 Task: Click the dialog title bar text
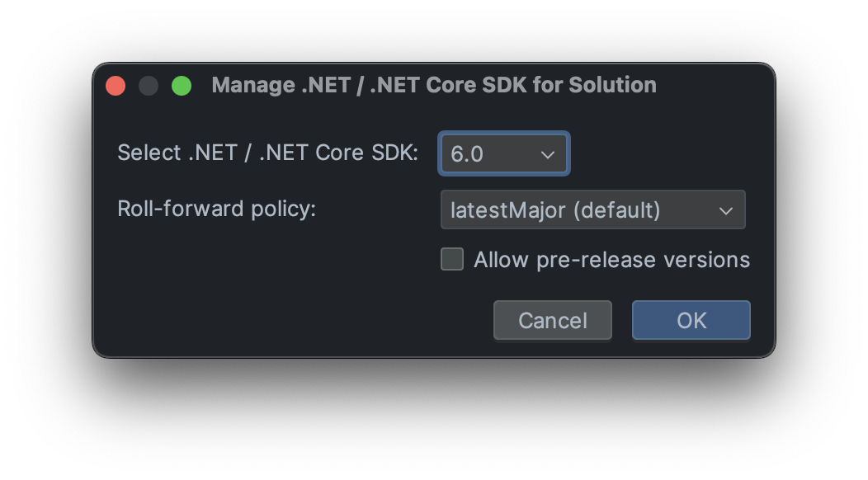click(x=434, y=85)
